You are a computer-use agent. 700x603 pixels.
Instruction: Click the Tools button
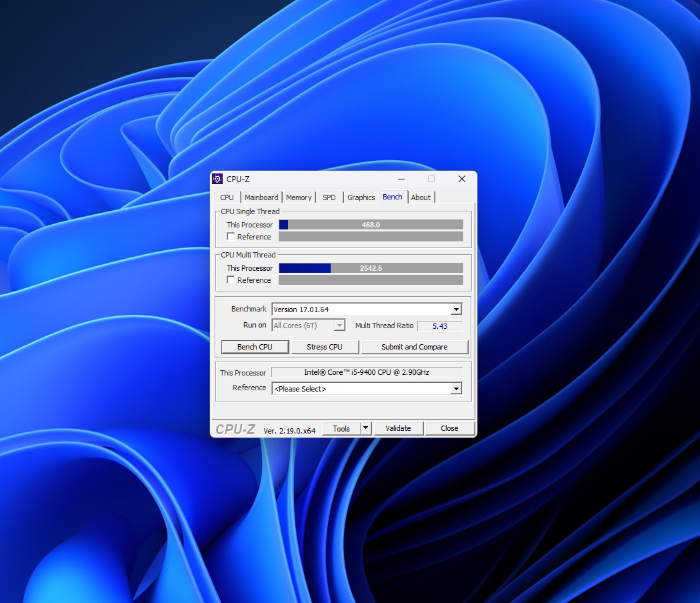click(341, 428)
